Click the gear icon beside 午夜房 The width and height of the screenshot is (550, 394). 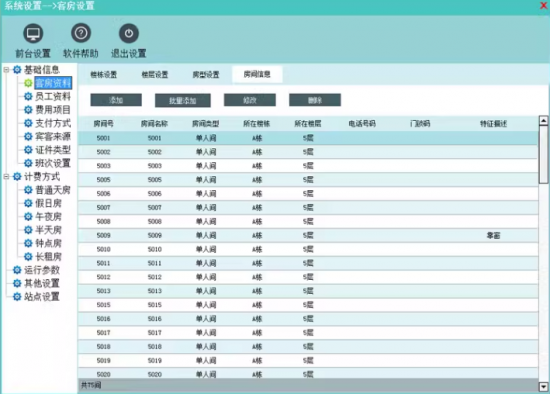pos(28,216)
